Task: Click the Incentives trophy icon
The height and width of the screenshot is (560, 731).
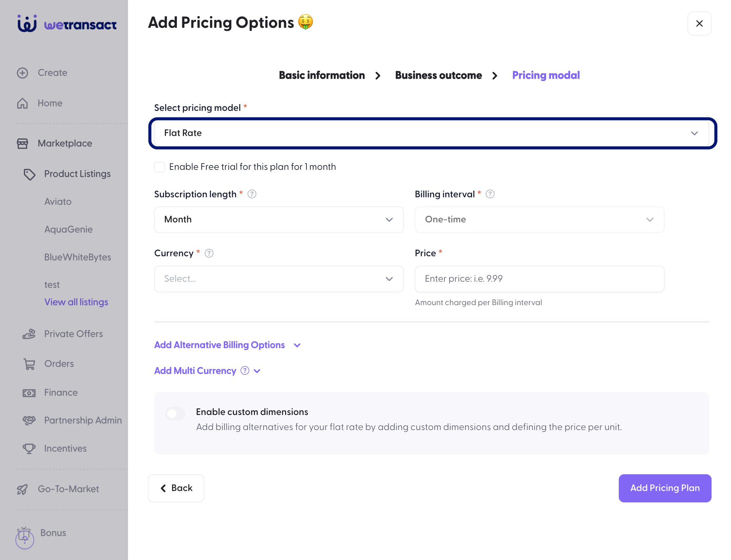Action: pos(29,448)
